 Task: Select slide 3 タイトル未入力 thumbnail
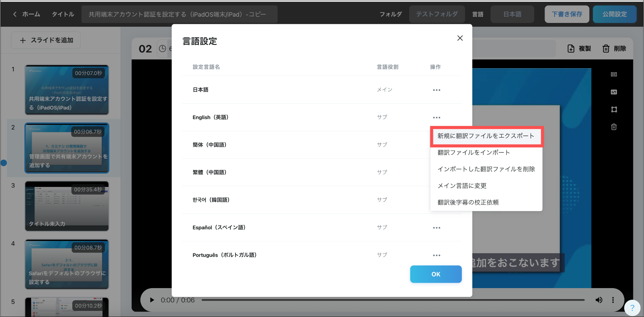(x=67, y=206)
